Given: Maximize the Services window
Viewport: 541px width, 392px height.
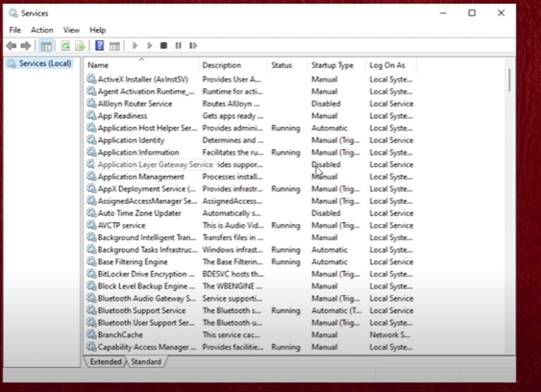Looking at the screenshot, I should (x=472, y=12).
